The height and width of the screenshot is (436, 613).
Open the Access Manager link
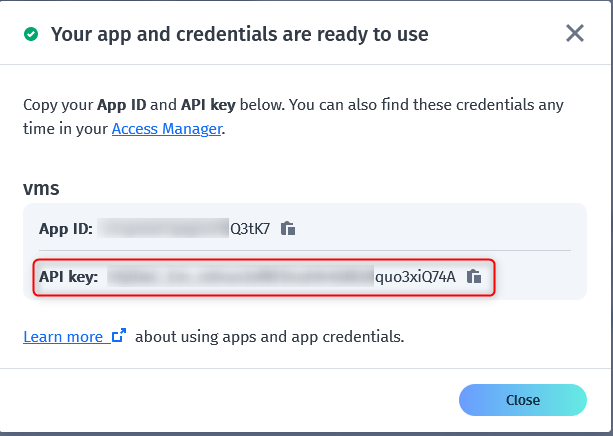(167, 129)
